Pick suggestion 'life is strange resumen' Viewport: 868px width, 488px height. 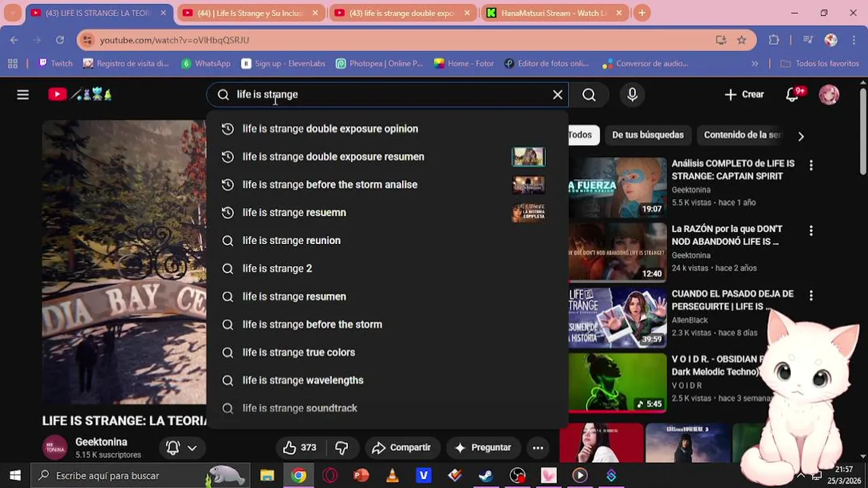coord(387,296)
